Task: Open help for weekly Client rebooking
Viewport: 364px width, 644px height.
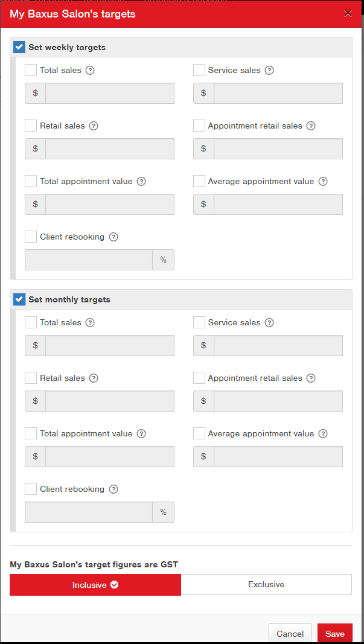Action: pyautogui.click(x=113, y=237)
